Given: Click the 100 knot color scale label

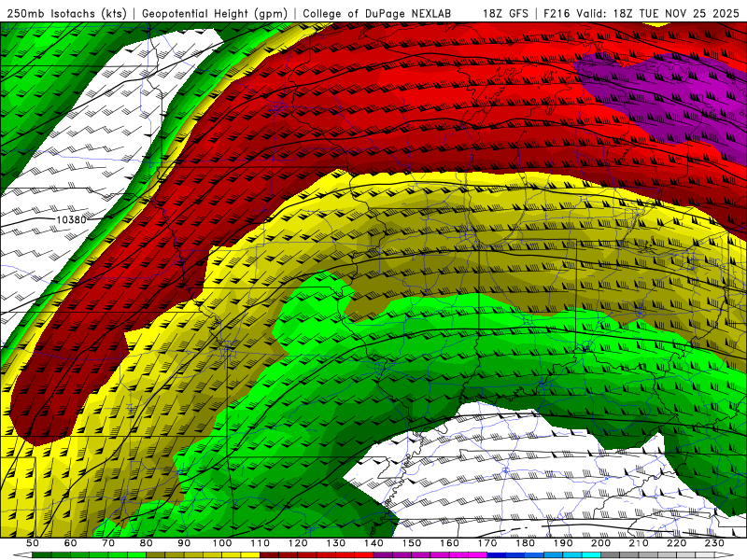Looking at the screenshot, I should point(222,543).
